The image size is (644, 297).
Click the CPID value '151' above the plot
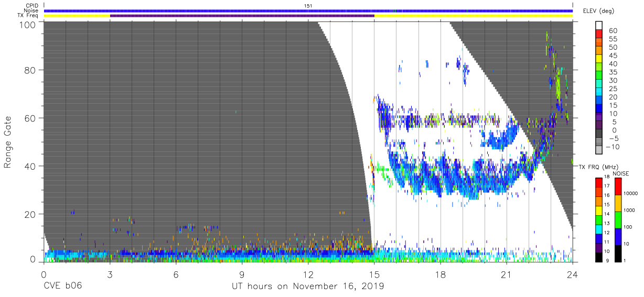coord(308,5)
